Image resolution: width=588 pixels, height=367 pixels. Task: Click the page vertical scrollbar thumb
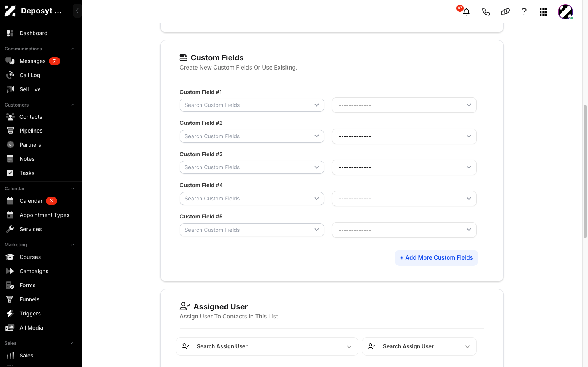[x=585, y=171]
